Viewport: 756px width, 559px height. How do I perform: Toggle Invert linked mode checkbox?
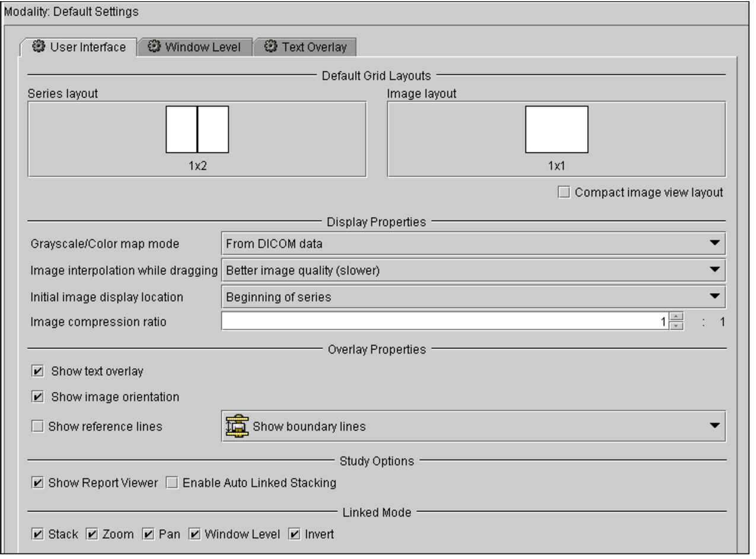(x=295, y=535)
